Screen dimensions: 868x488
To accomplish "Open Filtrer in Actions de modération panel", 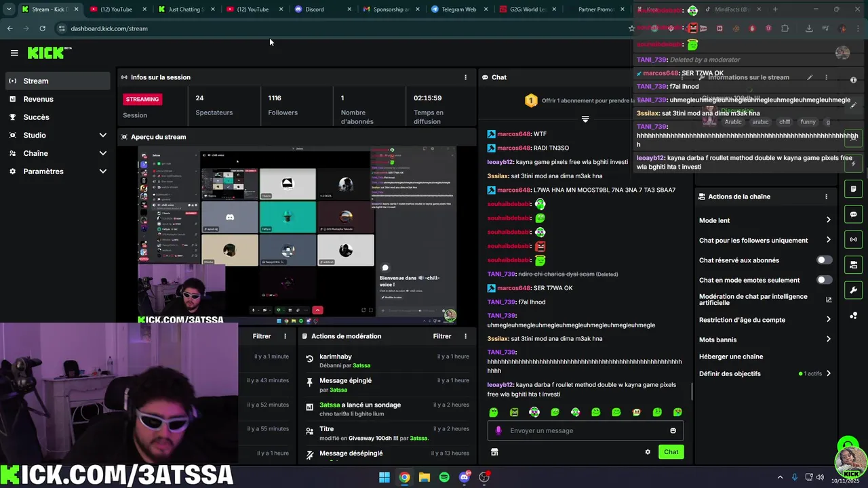I will (x=442, y=336).
